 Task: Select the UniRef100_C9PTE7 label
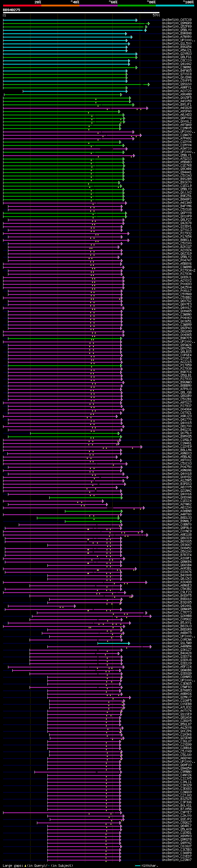pyautogui.click(x=177, y=813)
